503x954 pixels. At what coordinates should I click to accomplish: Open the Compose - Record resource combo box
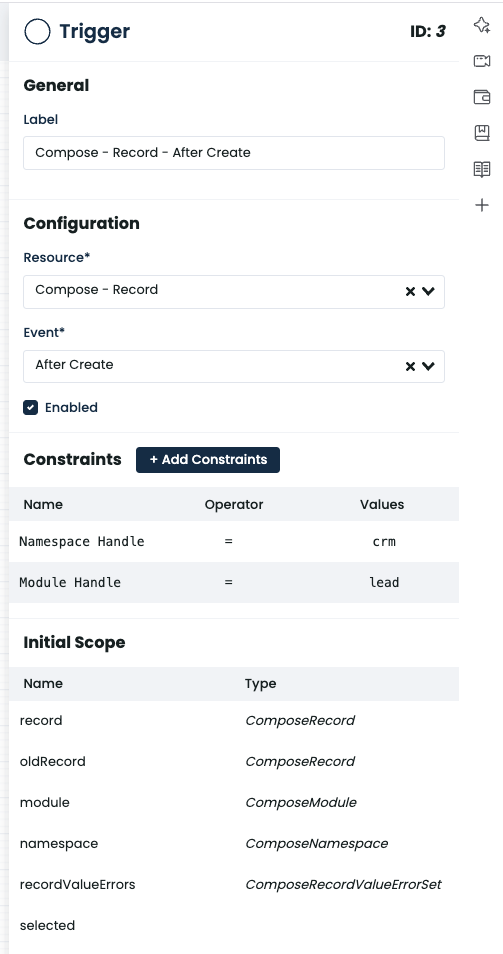pyautogui.click(x=234, y=292)
